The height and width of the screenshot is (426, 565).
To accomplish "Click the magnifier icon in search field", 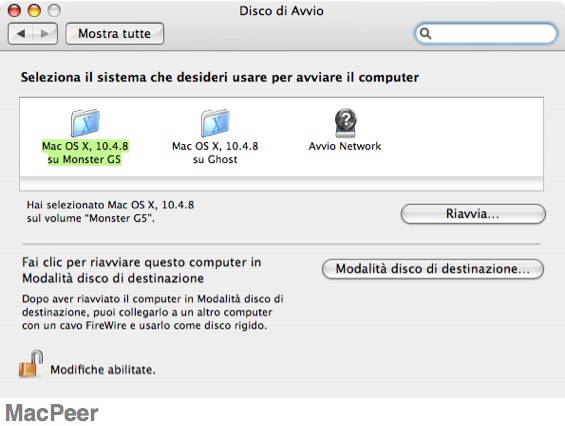I will [x=426, y=34].
